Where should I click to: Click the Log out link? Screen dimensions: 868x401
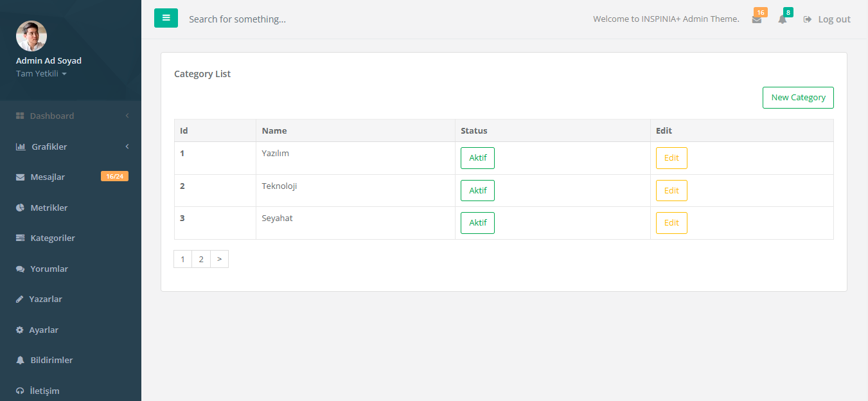[x=827, y=19]
